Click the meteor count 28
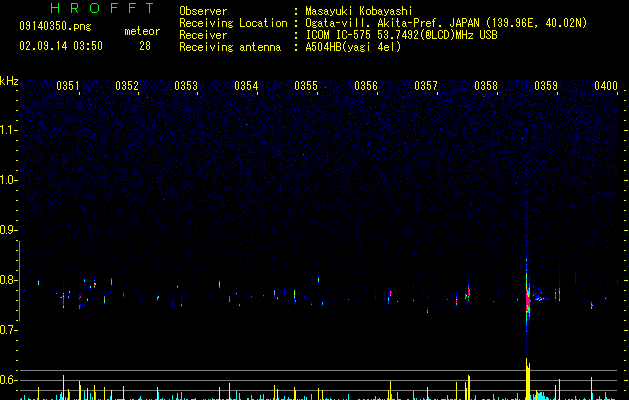 (x=145, y=46)
